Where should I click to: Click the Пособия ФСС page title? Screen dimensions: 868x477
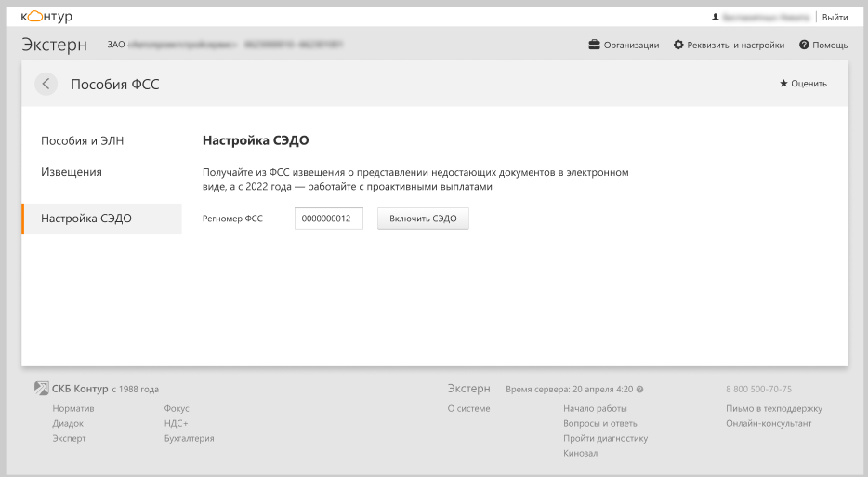point(115,85)
